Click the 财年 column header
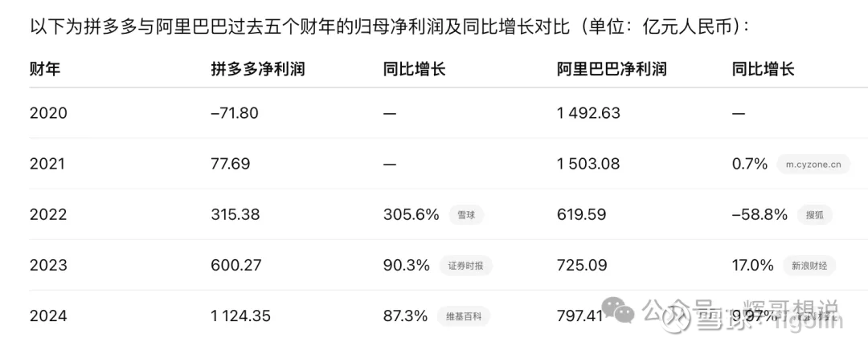 45,69
